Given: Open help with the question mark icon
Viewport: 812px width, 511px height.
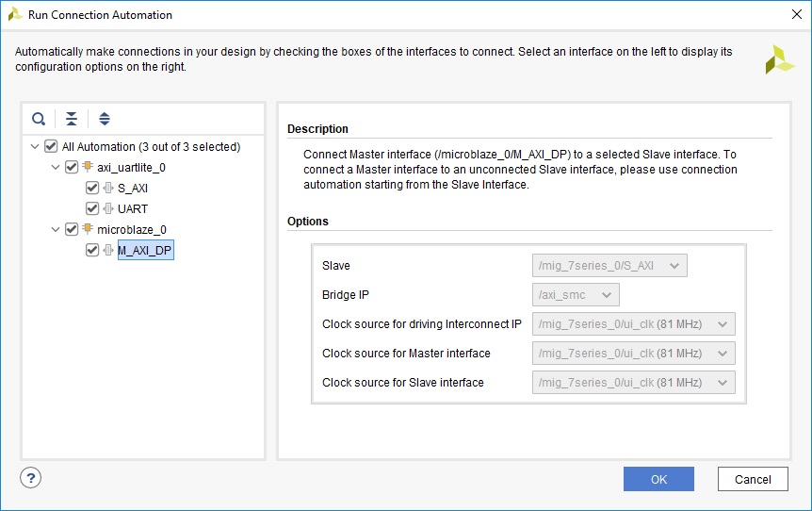Looking at the screenshot, I should (31, 478).
